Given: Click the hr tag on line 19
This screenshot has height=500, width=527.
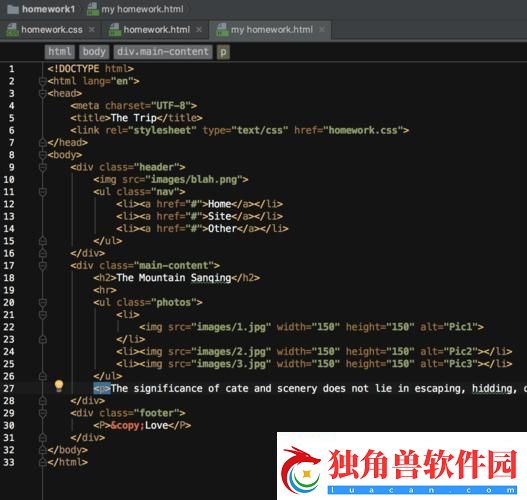Looking at the screenshot, I should pyautogui.click(x=105, y=290).
